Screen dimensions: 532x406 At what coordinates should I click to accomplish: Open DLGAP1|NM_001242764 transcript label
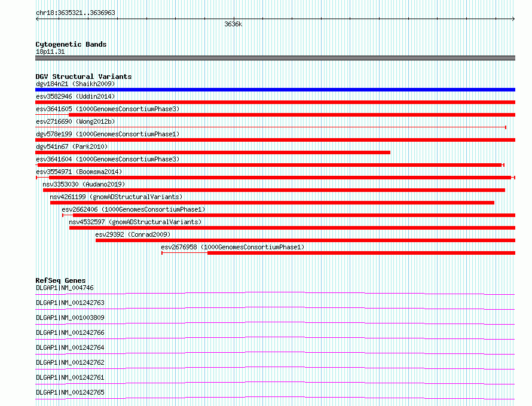pyautogui.click(x=70, y=347)
